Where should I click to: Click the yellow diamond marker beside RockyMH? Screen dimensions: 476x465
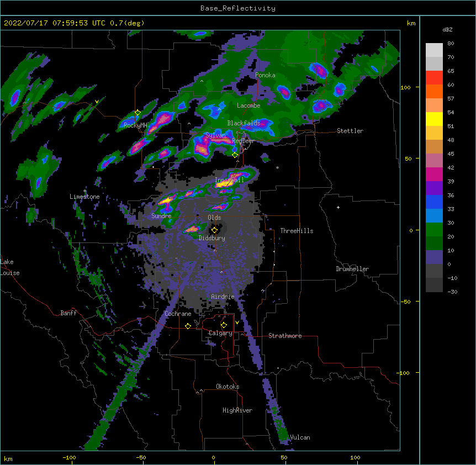[138, 113]
